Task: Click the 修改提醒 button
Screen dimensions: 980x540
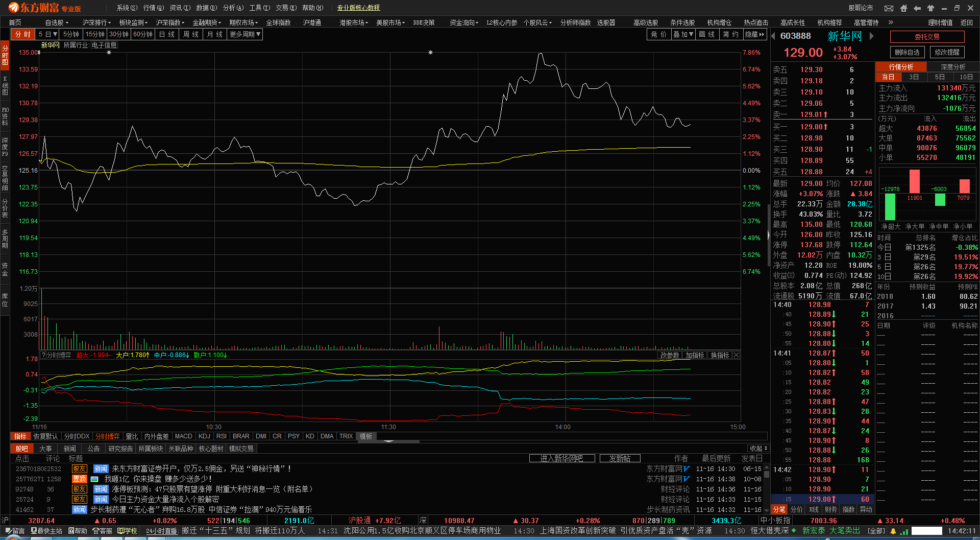Action: point(947,52)
